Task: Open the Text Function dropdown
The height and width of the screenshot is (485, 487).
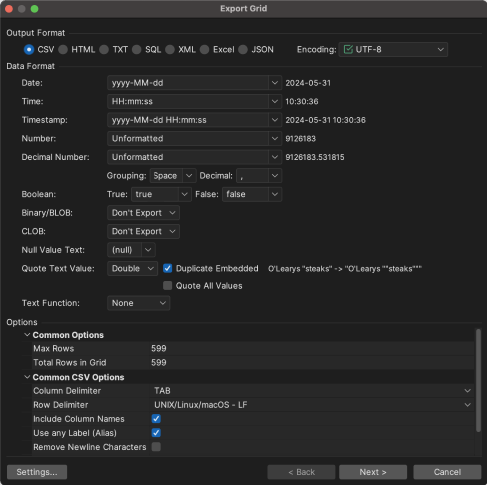Action: point(138,303)
